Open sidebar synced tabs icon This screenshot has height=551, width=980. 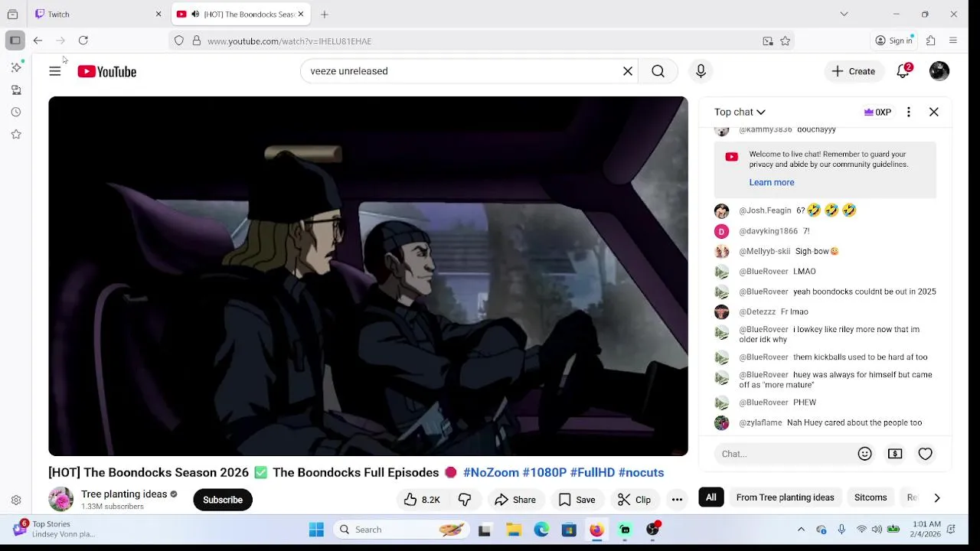[x=16, y=90]
